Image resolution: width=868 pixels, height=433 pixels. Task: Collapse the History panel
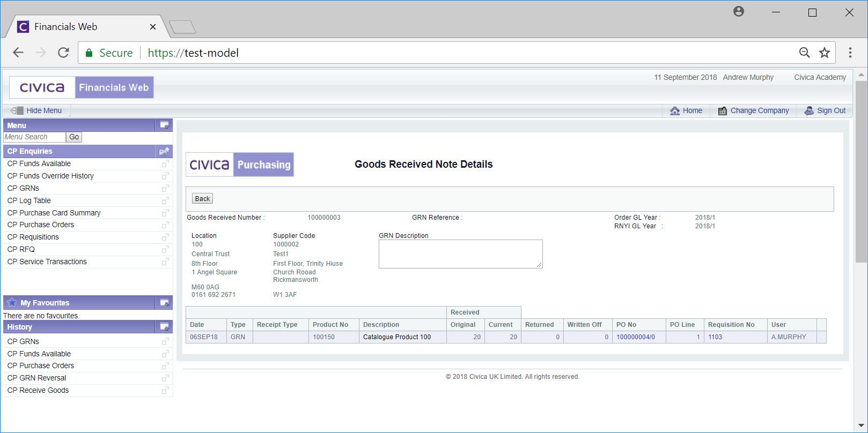point(164,327)
